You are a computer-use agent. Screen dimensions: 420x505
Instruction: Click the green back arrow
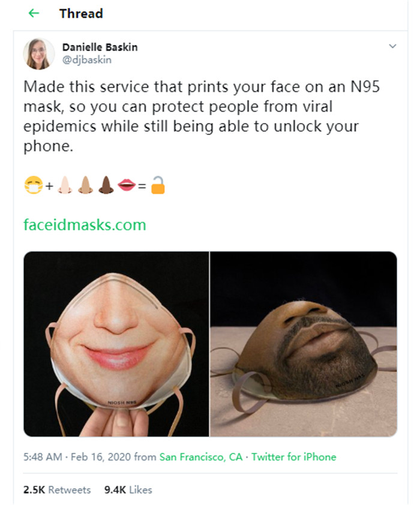coord(34,13)
